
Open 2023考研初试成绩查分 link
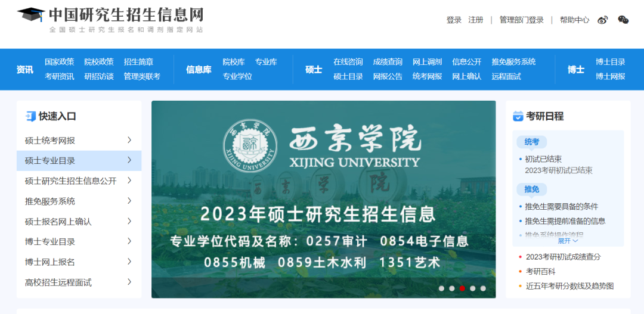pos(563,257)
